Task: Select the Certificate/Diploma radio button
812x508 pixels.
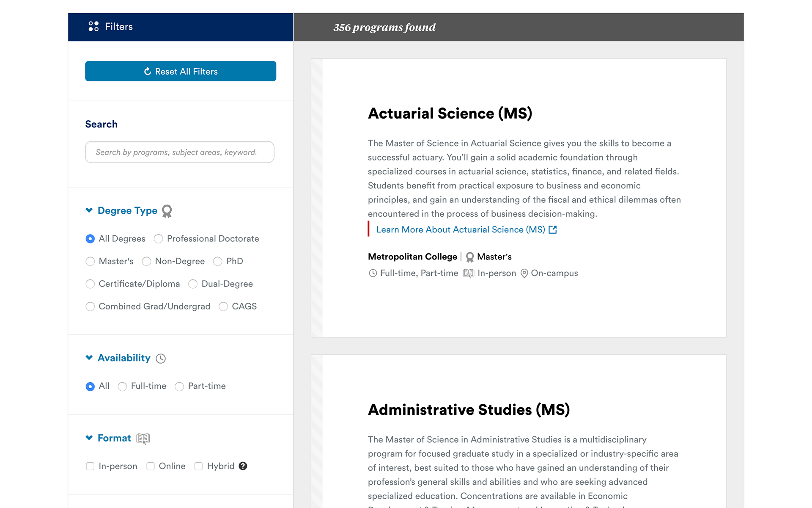Action: pyautogui.click(x=90, y=284)
